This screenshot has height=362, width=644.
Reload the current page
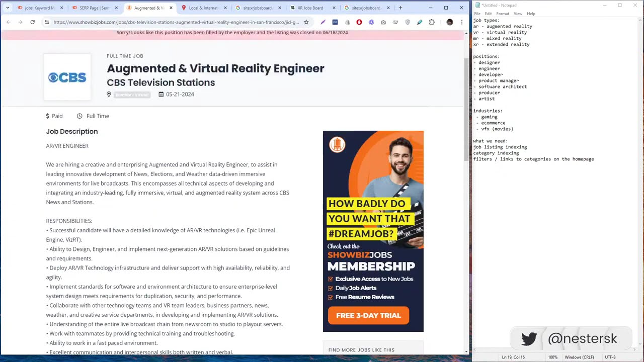pos(32,22)
